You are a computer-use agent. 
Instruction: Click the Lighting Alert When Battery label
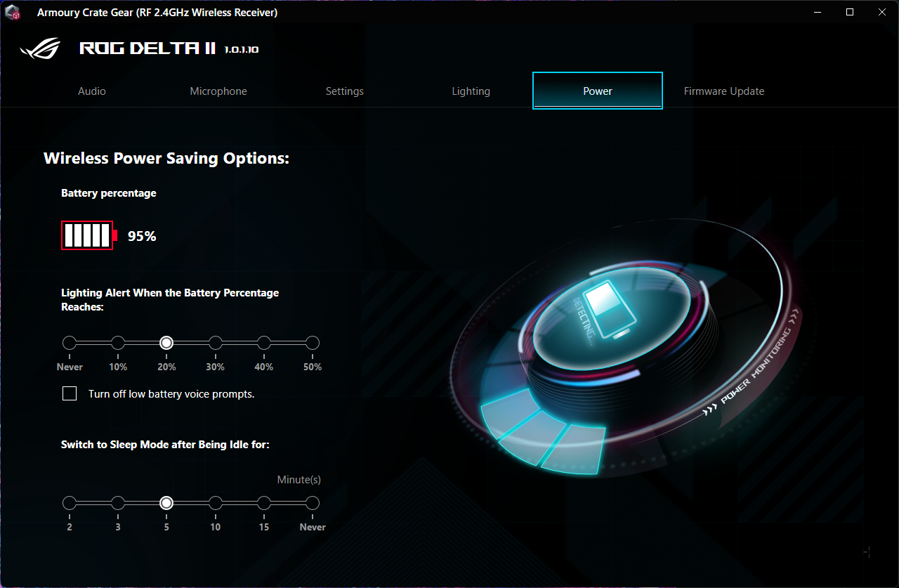point(170,300)
